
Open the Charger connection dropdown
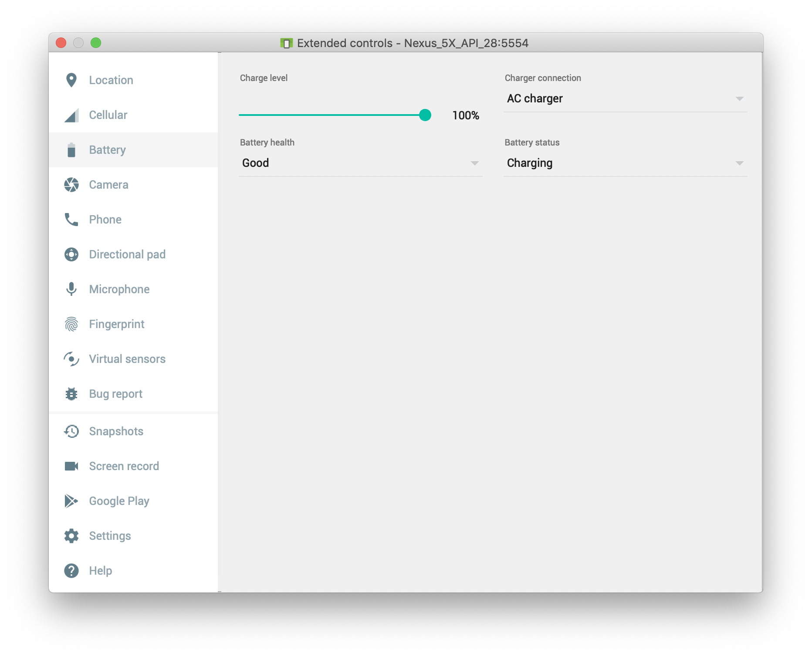tap(625, 99)
